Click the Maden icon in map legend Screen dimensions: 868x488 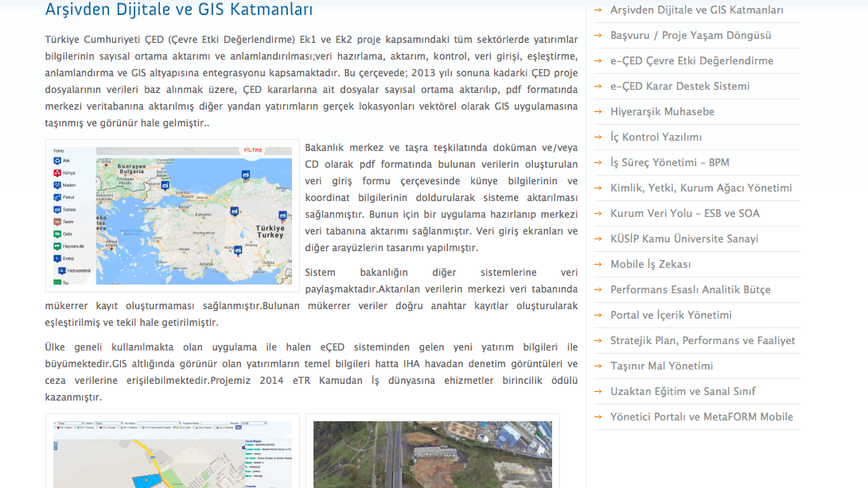[56, 184]
